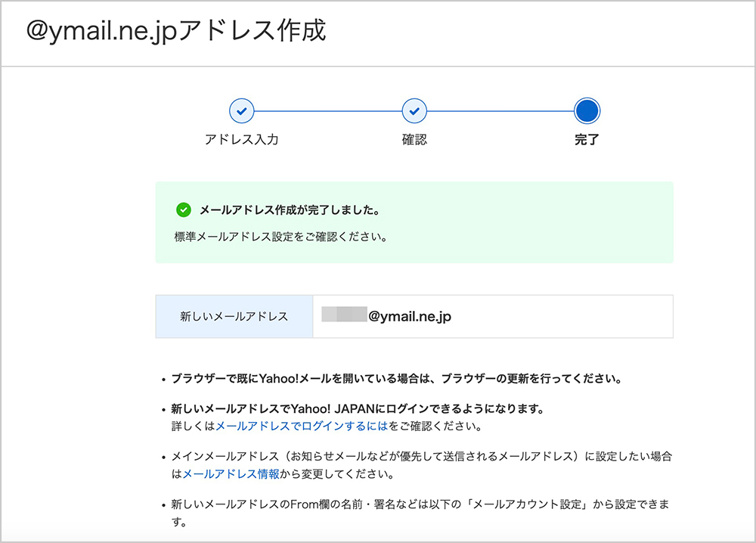This screenshot has height=543, width=756.
Task: Click 標準メールアドレス設定をご確認ください。 text
Action: click(x=280, y=237)
